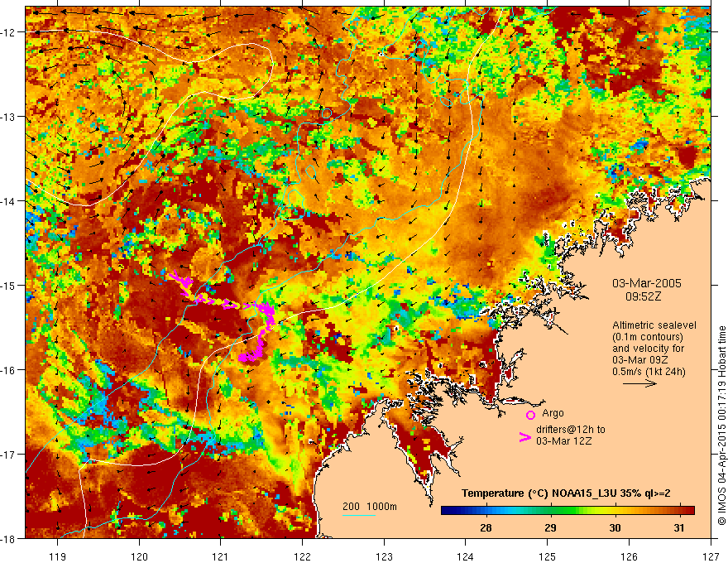Click latitude axis label -16
Viewport: 728px width, 563px height.
coord(9,370)
